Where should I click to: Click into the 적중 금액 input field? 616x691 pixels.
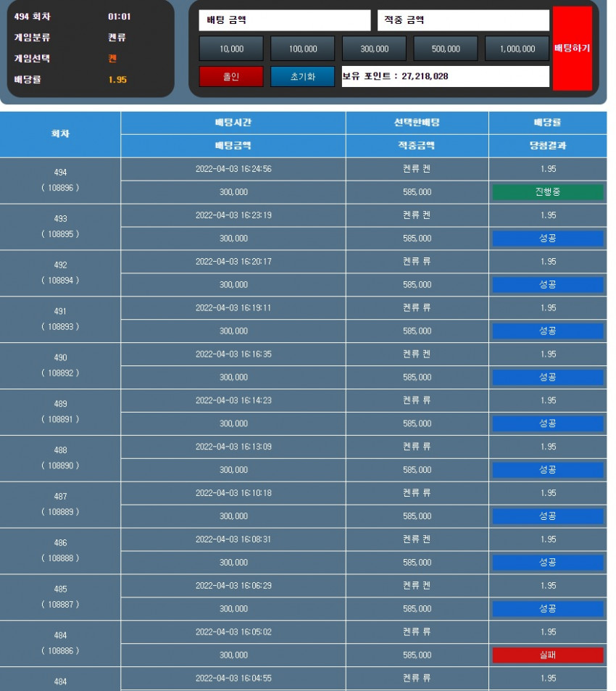click(x=463, y=20)
